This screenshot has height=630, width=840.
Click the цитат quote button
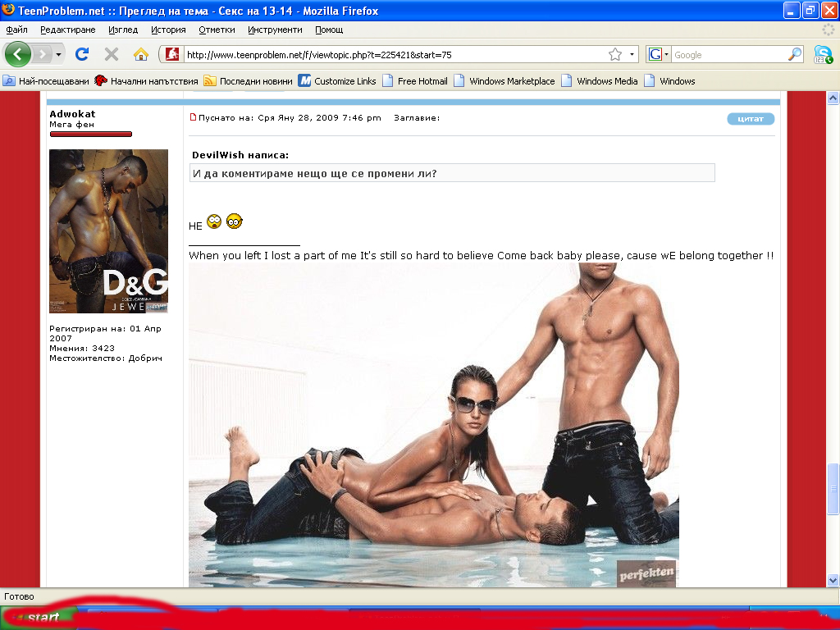751,119
